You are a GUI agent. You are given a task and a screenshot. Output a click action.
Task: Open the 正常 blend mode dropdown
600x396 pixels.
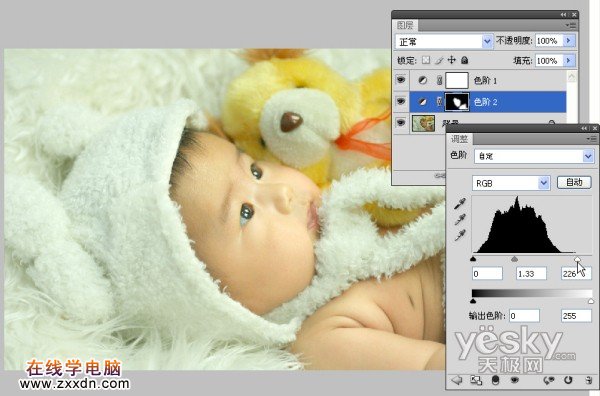[x=444, y=41]
